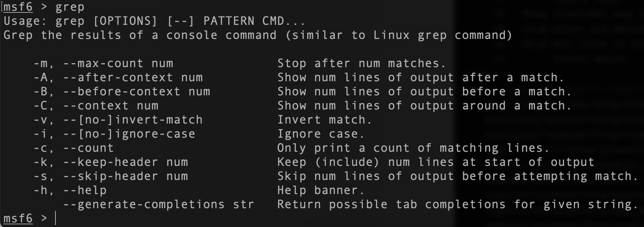This screenshot has width=644, height=227.
Task: Click the typed grep command
Action: click(70, 7)
